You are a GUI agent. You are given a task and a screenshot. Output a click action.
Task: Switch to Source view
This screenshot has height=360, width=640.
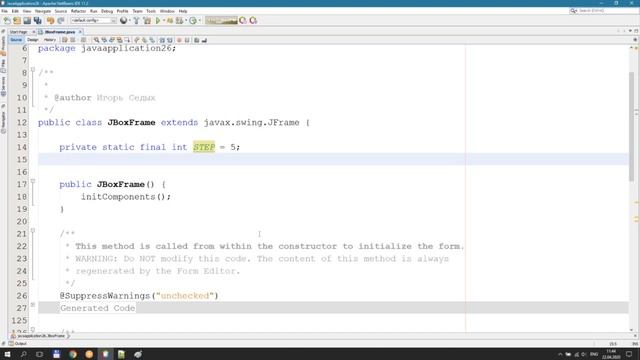[16, 40]
